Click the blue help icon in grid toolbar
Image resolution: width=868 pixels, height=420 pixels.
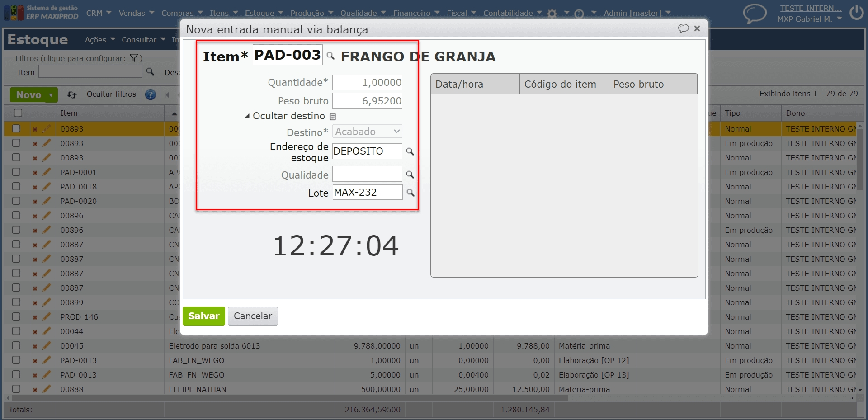click(x=151, y=94)
